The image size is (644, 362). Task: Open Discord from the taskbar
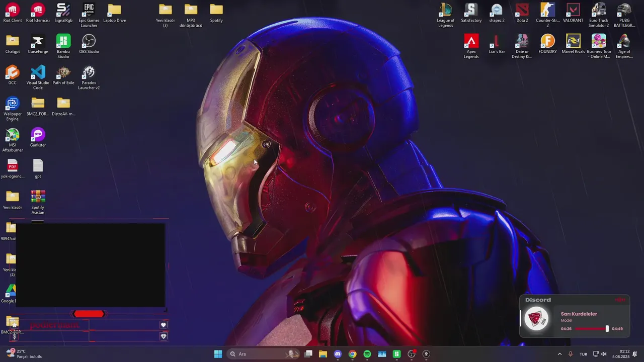click(x=338, y=354)
